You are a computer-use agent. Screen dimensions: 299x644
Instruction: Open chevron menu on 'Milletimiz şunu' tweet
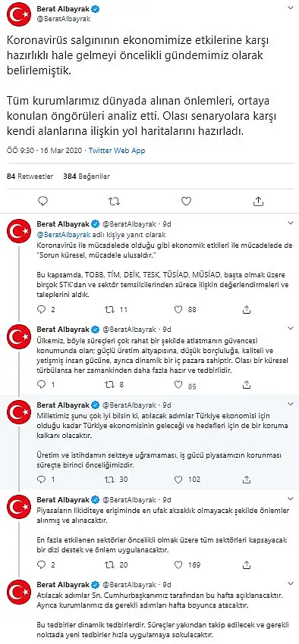(x=290, y=404)
